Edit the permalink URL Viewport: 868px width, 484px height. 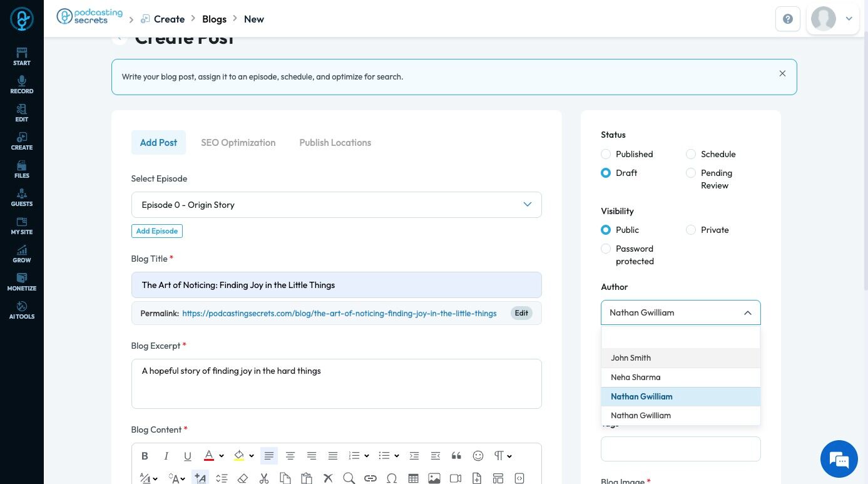pyautogui.click(x=521, y=313)
